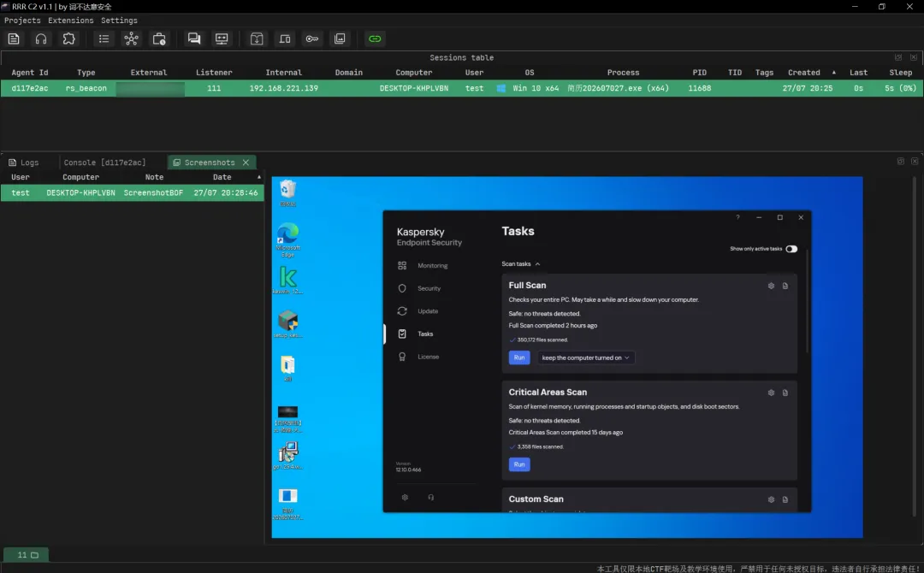Close the lower tabbed panel
This screenshot has height=573, width=924.
pos(915,162)
